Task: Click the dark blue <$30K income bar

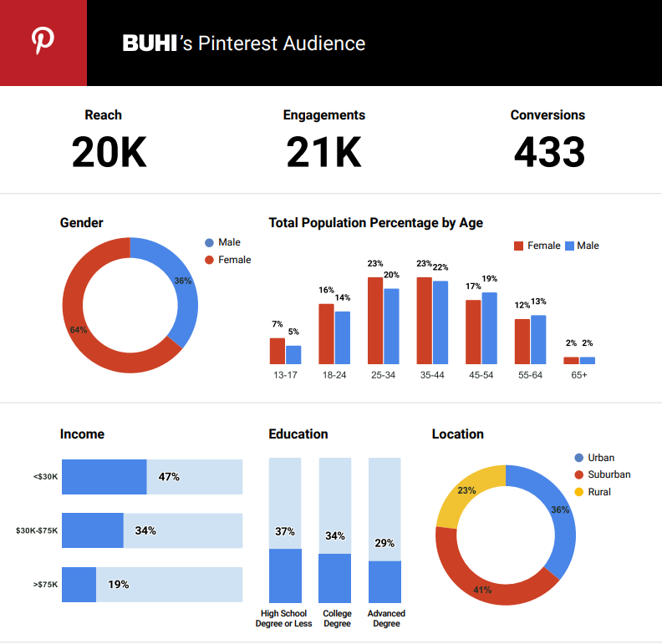Action: [x=104, y=477]
